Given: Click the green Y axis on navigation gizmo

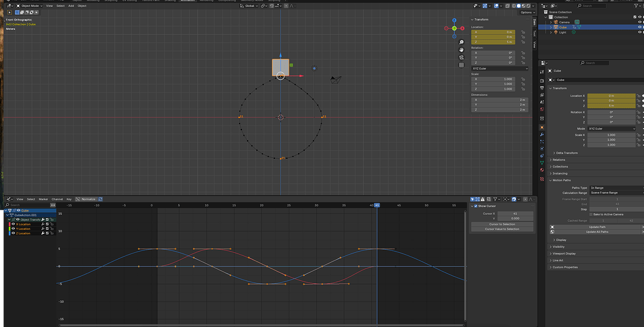Looking at the screenshot, I should 454,29.
